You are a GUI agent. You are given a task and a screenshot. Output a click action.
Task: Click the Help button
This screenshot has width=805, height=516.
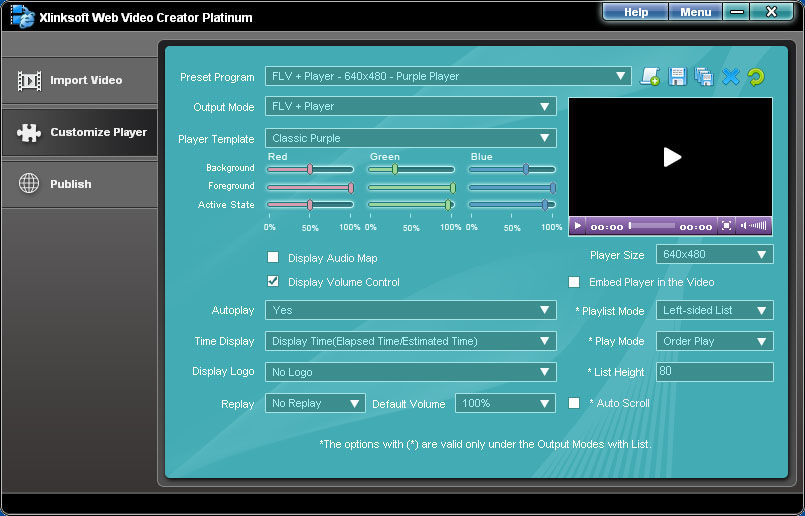pyautogui.click(x=636, y=12)
